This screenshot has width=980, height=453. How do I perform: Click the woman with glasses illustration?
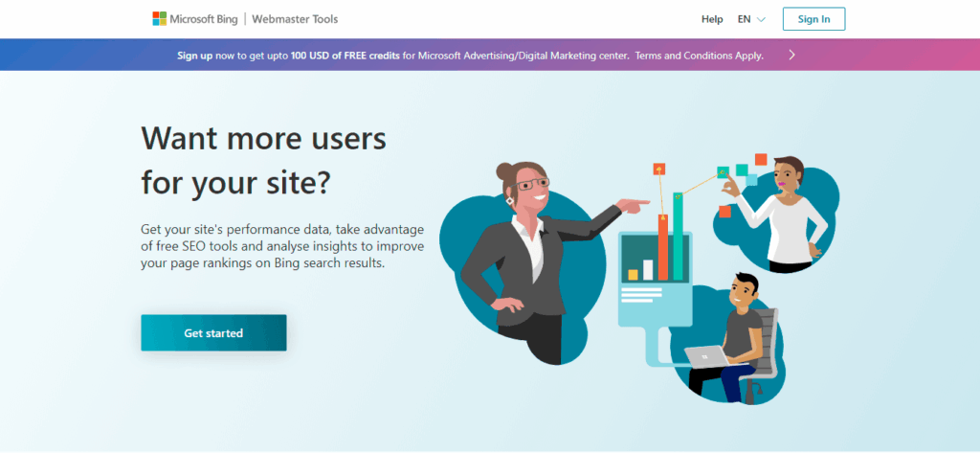[522, 259]
